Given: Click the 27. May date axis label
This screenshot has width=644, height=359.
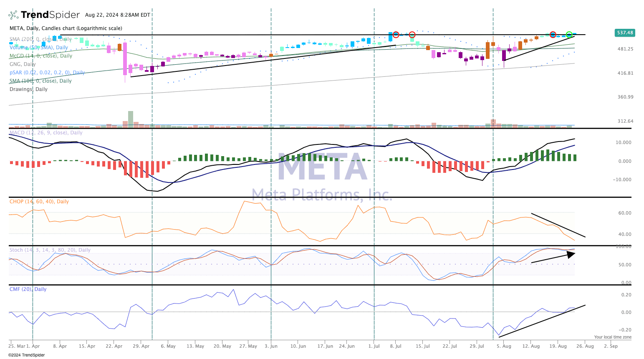Looking at the screenshot, I should click(x=248, y=346).
